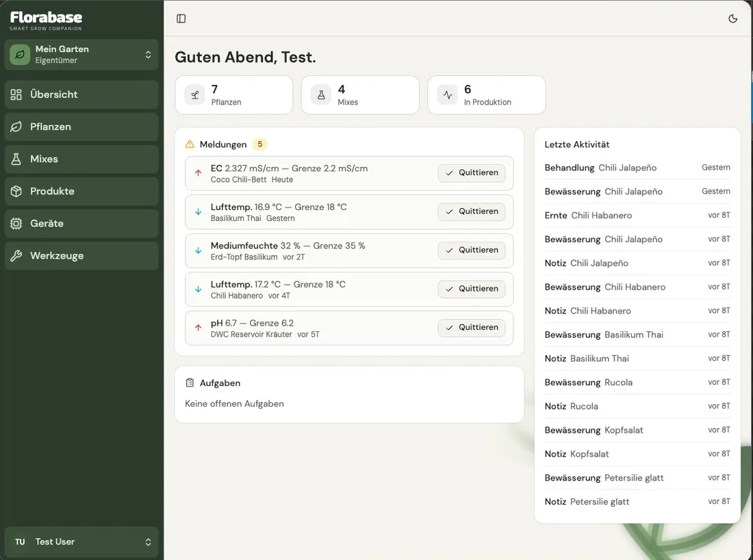Switch to dark mode moon icon
This screenshot has width=753, height=560.
tap(732, 18)
